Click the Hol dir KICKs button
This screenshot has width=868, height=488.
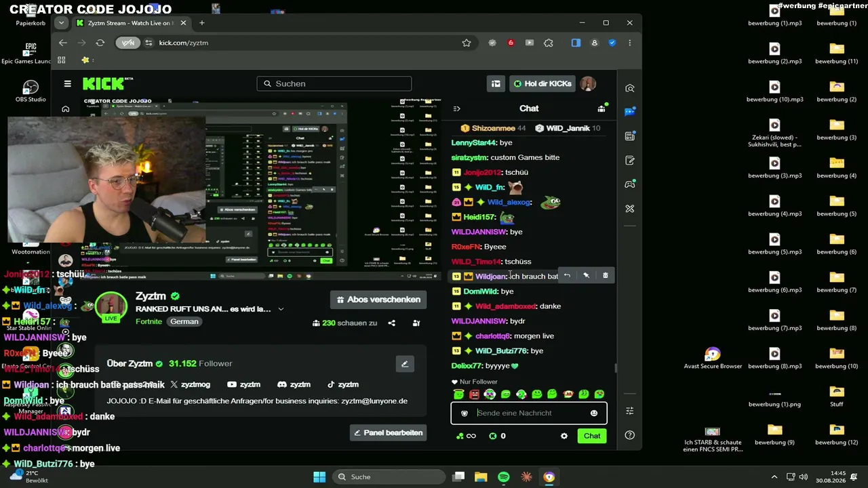click(x=542, y=83)
